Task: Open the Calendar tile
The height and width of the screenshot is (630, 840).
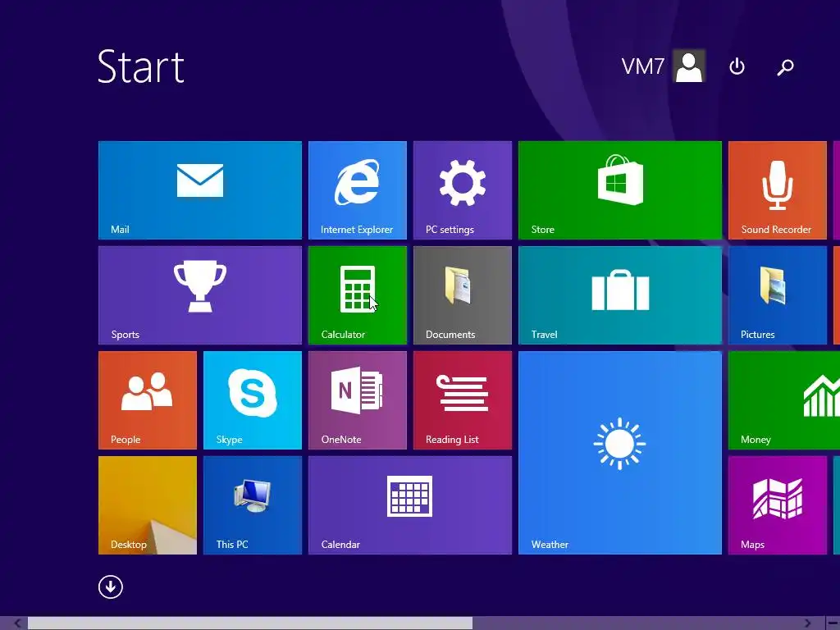Action: (410, 505)
